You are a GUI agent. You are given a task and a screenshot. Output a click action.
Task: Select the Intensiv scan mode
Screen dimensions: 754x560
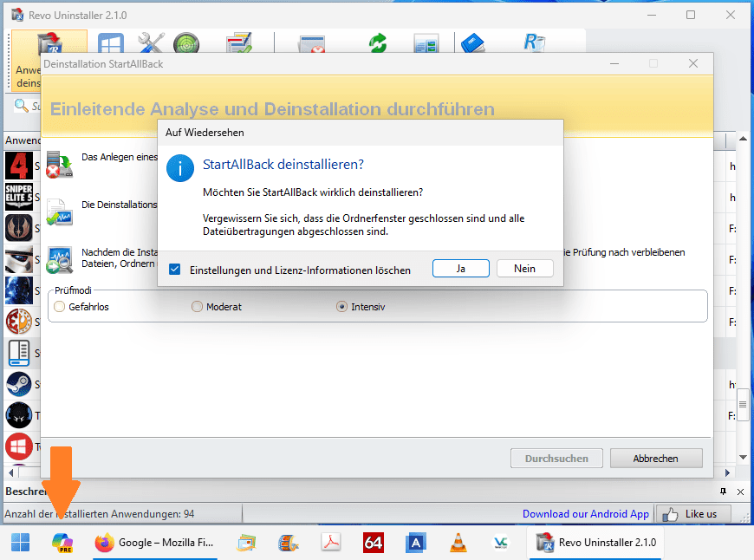tap(341, 307)
